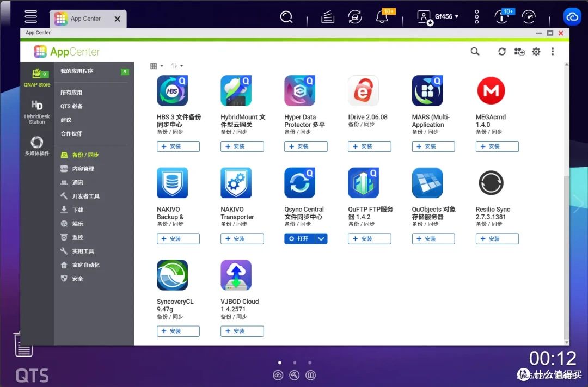The width and height of the screenshot is (588, 387).
Task: Click the wrench utility icon at screen bottom
Action: coord(295,375)
